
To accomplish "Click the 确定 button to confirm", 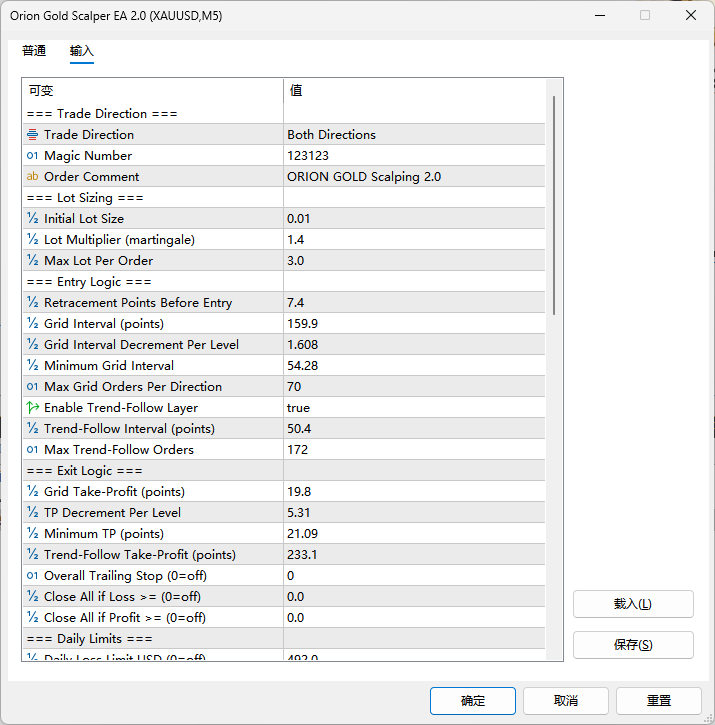I will click(473, 701).
